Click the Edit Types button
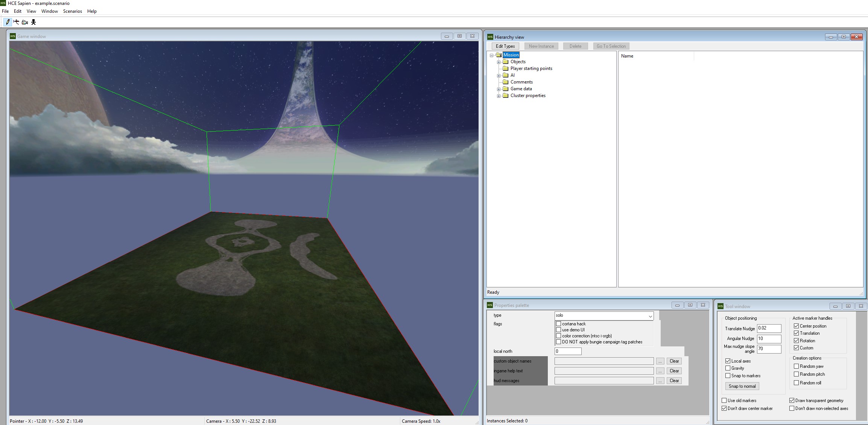The height and width of the screenshot is (425, 868). pos(505,46)
